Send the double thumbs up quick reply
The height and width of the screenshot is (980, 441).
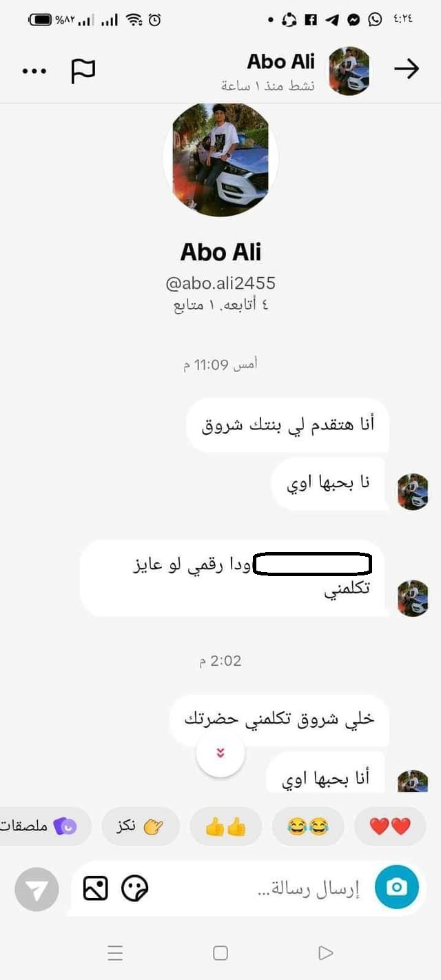click(226, 826)
